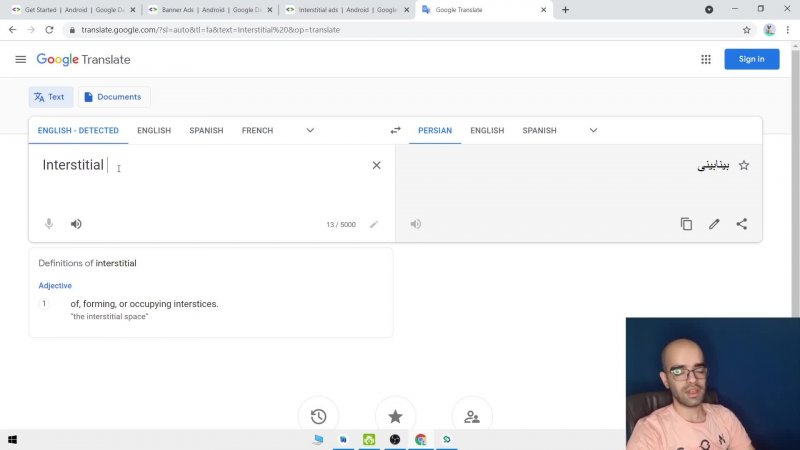
Task: Click the example "the interstitial space"
Action: 109,317
